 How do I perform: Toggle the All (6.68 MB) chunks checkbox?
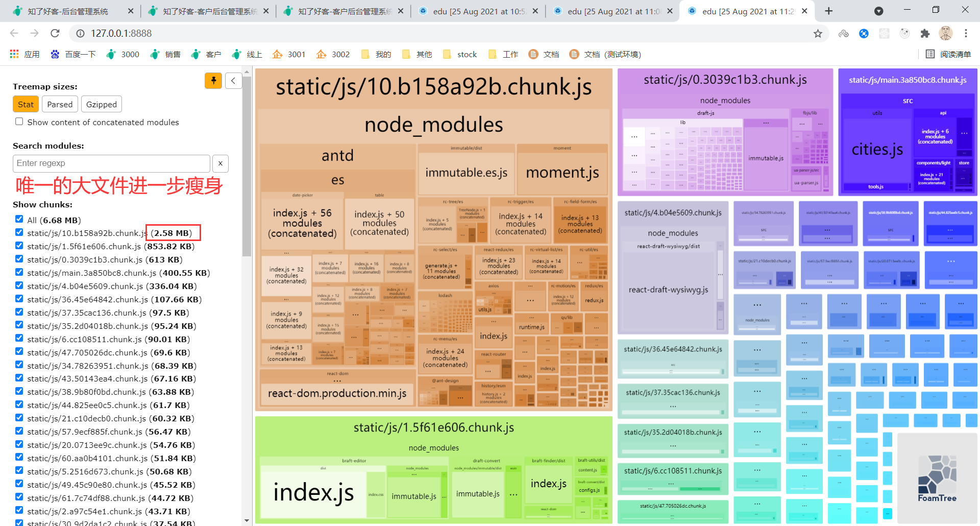click(x=19, y=219)
